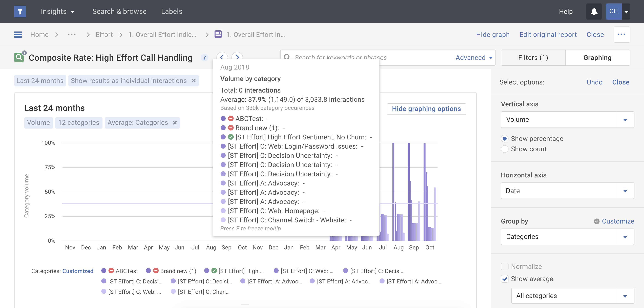This screenshot has height=308, width=644.
Task: Click the info icon beside report title
Action: (x=205, y=58)
